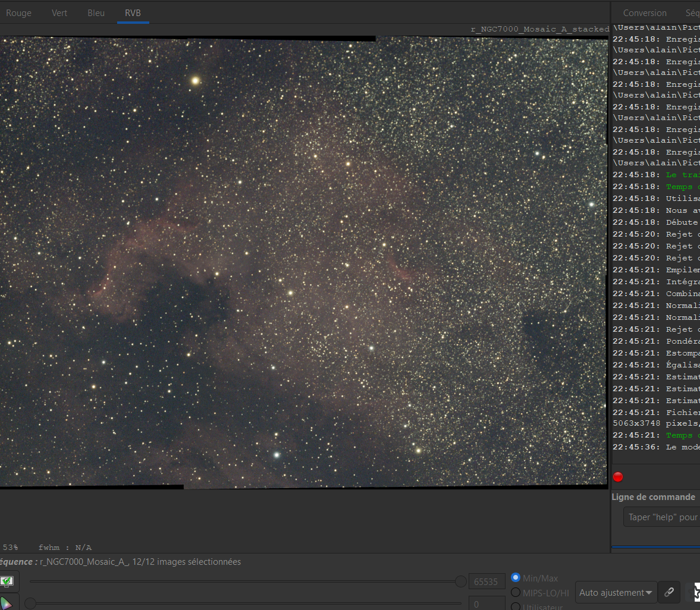Click the "fwhm : N/A" status text
700x610 pixels.
pyautogui.click(x=65, y=547)
